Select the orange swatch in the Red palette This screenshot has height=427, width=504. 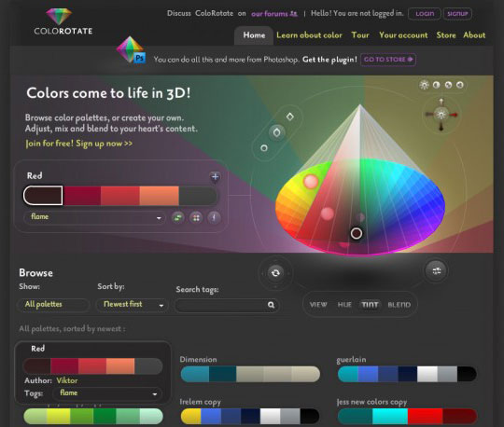159,196
